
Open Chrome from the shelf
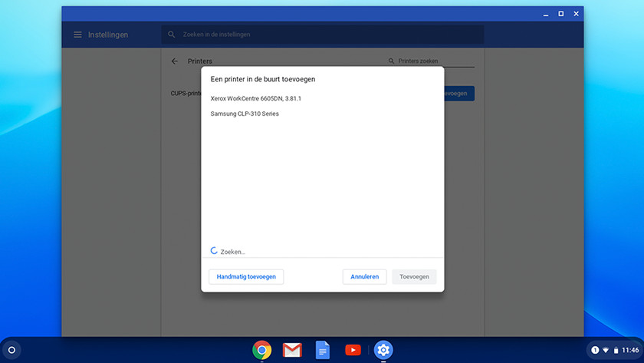pyautogui.click(x=262, y=350)
